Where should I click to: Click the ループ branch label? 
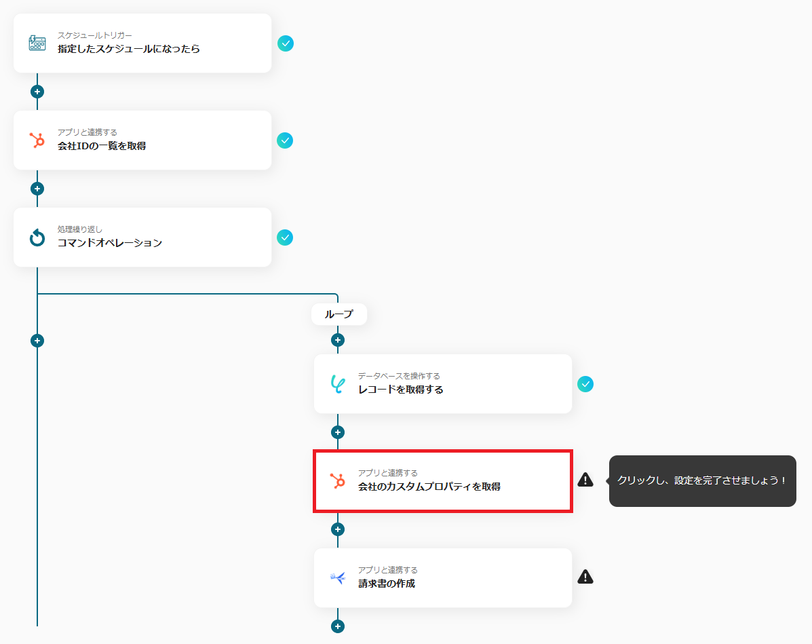point(339,314)
